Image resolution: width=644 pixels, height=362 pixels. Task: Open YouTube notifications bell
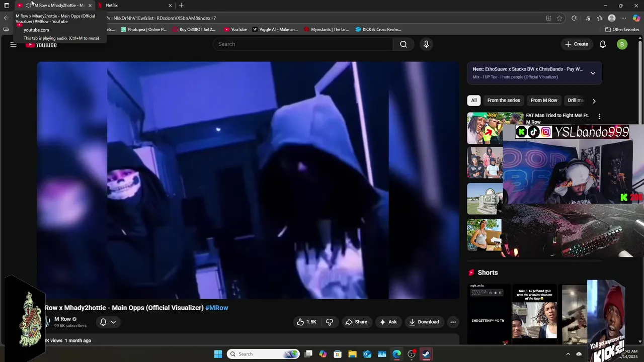coord(603,44)
